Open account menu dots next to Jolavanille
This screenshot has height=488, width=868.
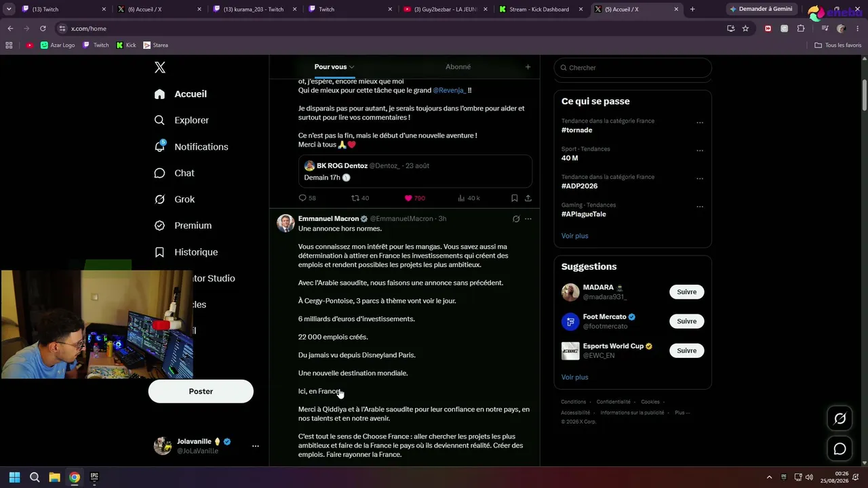[256, 446]
